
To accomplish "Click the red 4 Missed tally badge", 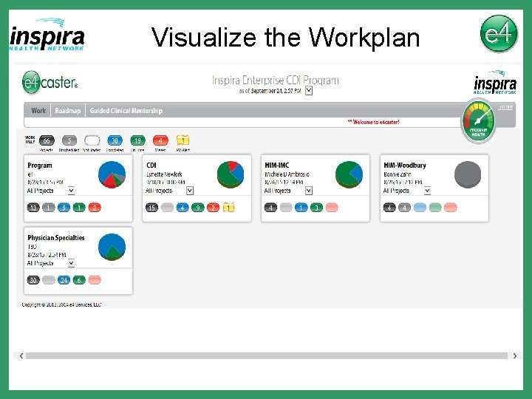I will point(160,140).
